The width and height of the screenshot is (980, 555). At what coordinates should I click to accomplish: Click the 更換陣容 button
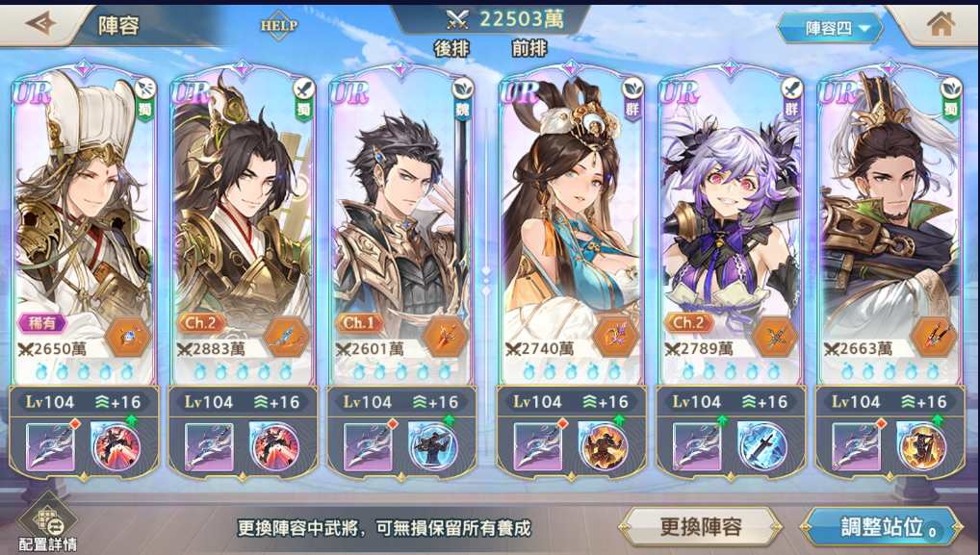pyautogui.click(x=700, y=527)
